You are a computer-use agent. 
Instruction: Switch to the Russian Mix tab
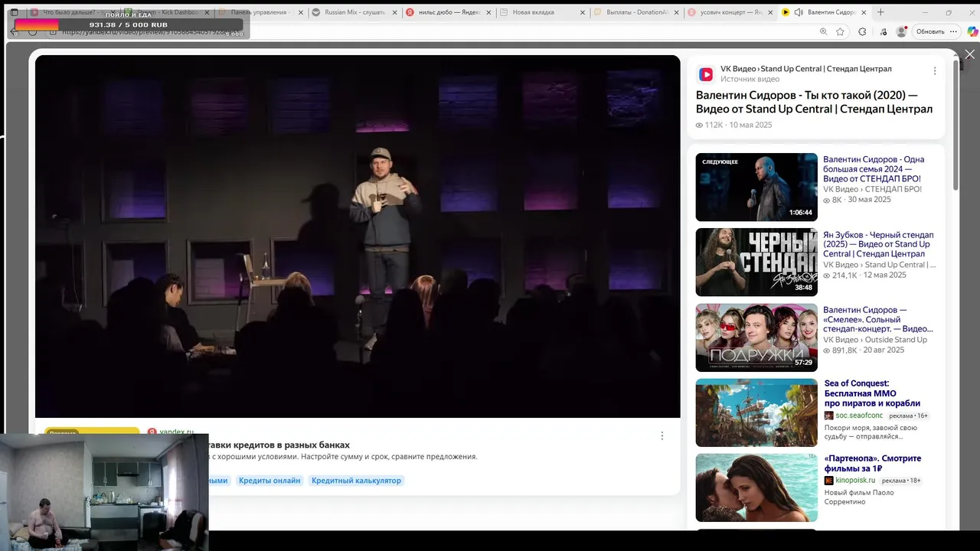pyautogui.click(x=354, y=12)
